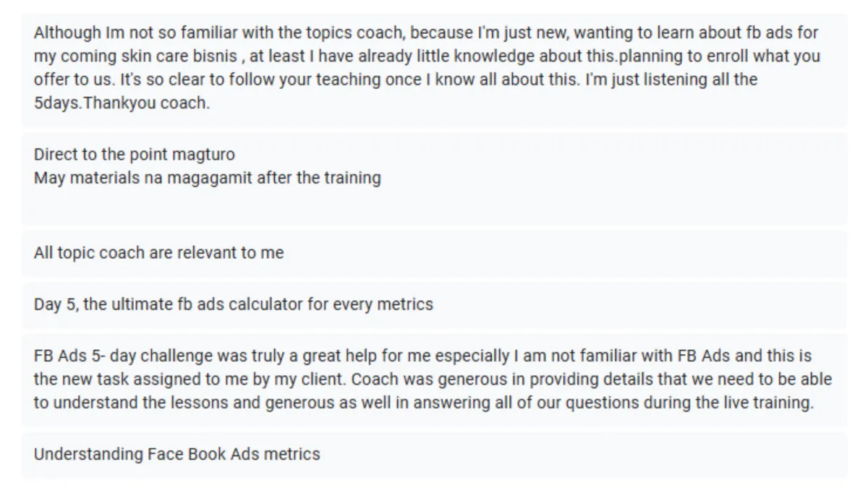Click the line starting 'my coming skin care bisnis'
The image size is (868, 488).
[427, 56]
